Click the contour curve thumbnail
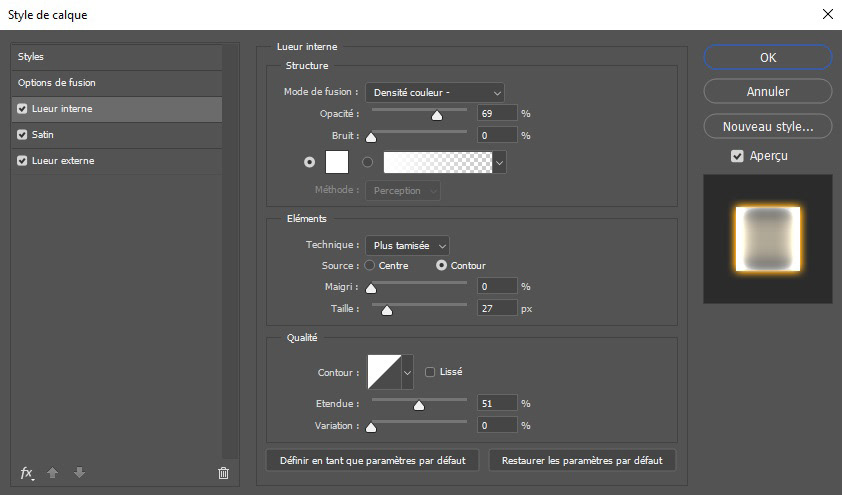The image size is (842, 495). coord(384,372)
